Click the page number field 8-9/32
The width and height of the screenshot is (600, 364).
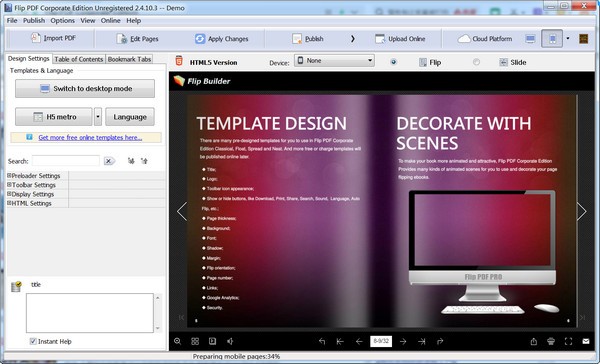(381, 341)
